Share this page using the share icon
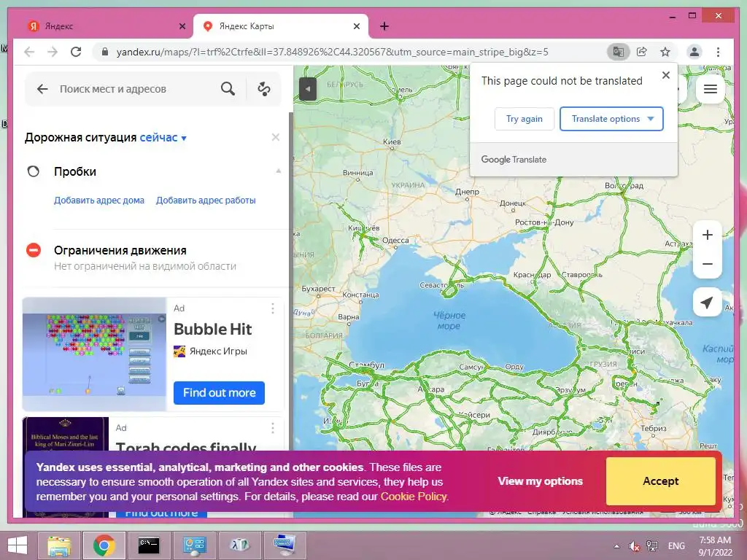The height and width of the screenshot is (560, 747). (642, 52)
